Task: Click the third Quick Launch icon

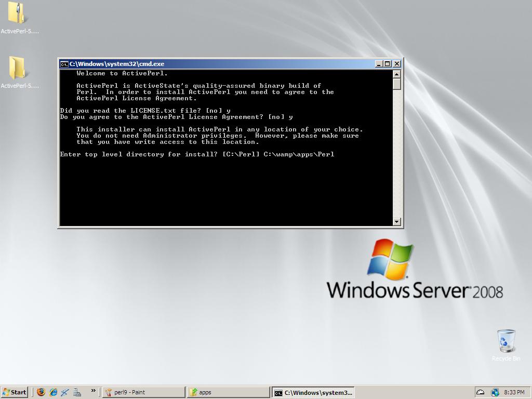Action: click(65, 392)
